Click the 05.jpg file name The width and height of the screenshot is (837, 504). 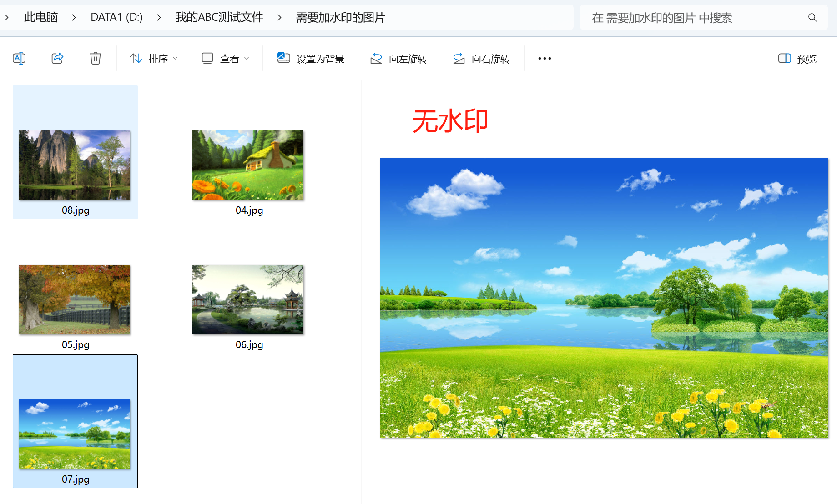[76, 345]
